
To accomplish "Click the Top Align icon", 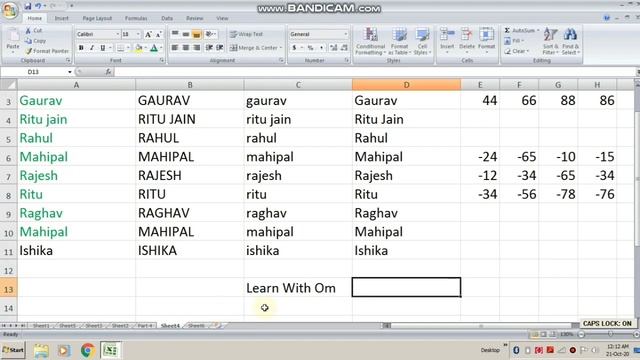I will click(x=175, y=34).
